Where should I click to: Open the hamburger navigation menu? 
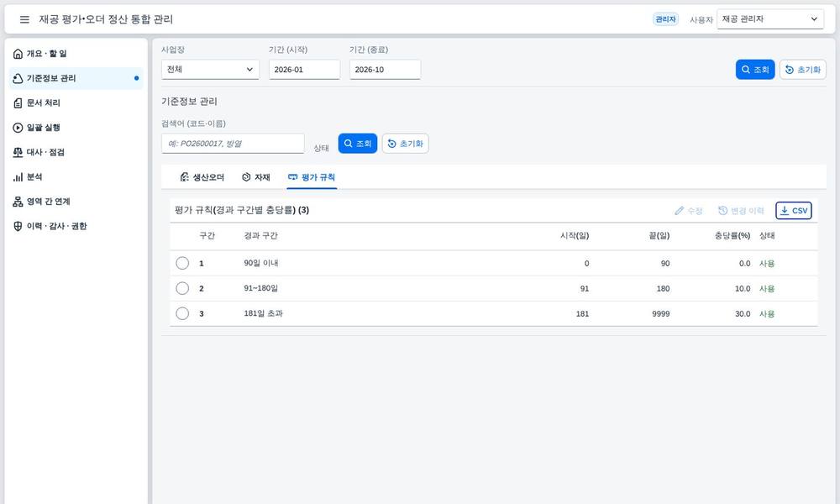point(24,19)
